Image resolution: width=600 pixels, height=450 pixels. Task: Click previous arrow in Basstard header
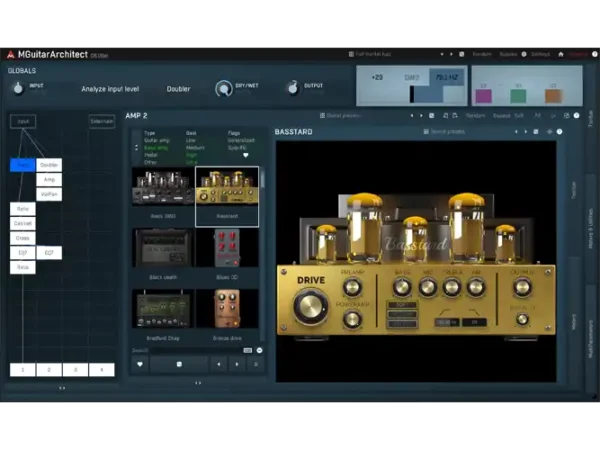click(516, 132)
